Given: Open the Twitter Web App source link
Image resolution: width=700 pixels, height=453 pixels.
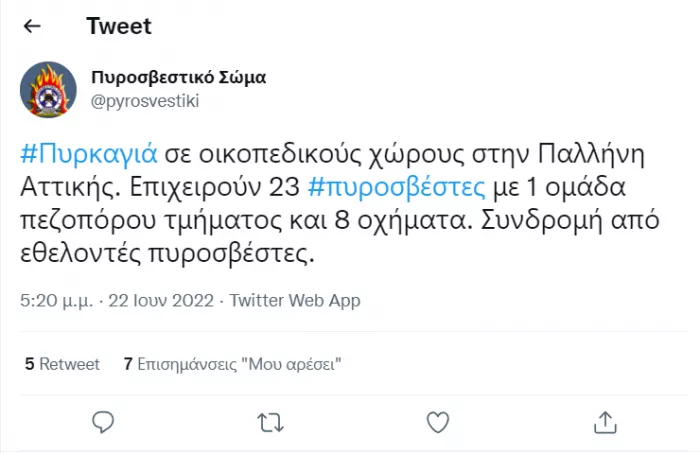Looking at the screenshot, I should click(295, 301).
